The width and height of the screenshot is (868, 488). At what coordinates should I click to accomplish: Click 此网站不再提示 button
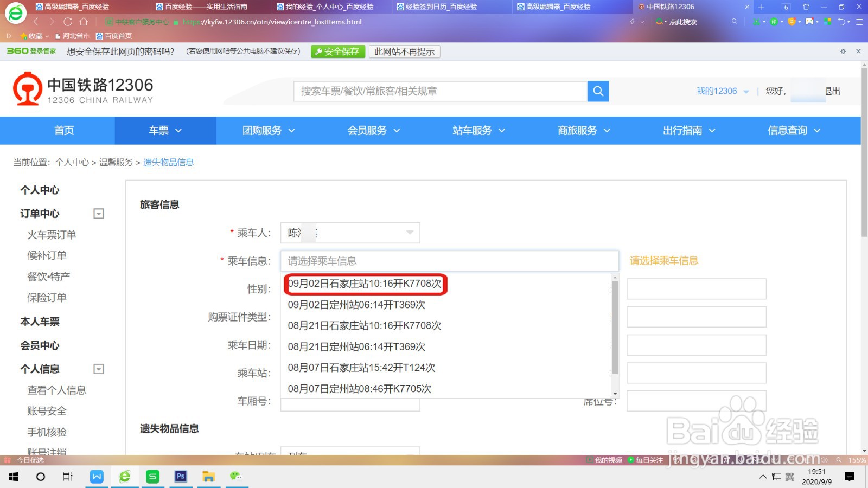pyautogui.click(x=404, y=52)
